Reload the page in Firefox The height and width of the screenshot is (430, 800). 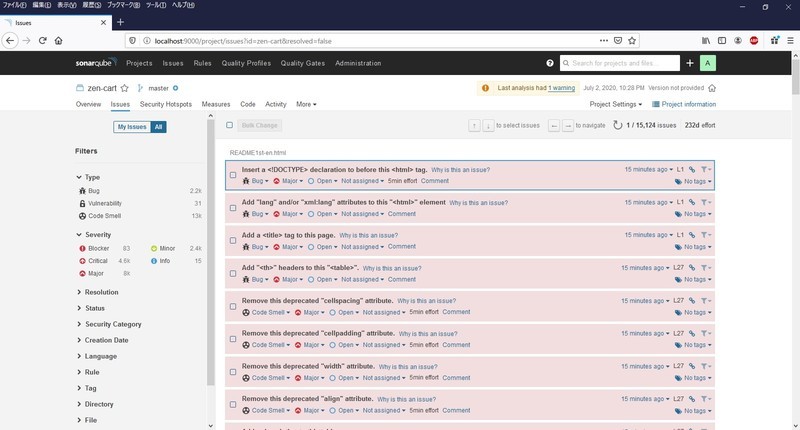[x=43, y=40]
